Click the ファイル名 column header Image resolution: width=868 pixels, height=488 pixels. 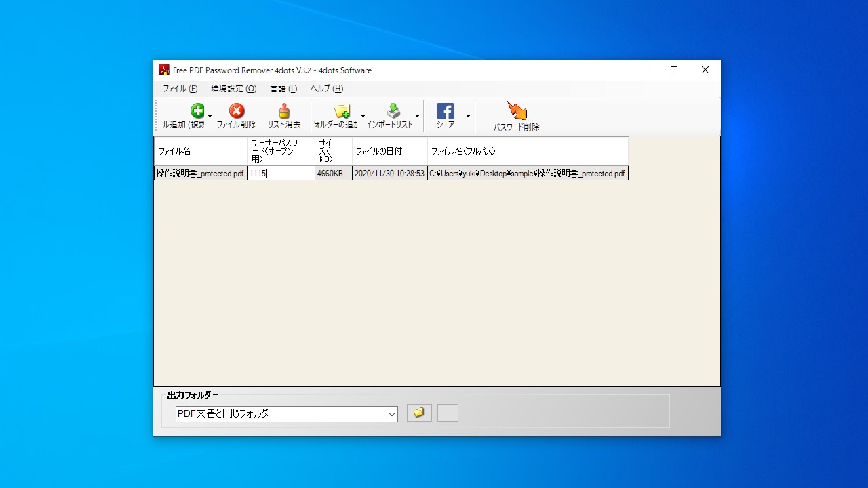[x=201, y=151]
